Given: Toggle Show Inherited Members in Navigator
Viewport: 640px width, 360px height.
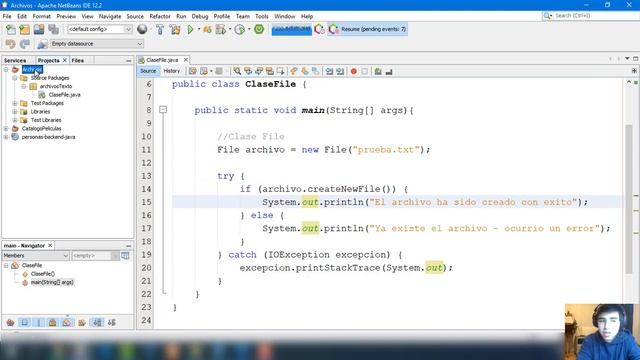Looking at the screenshot, I should coord(11,322).
